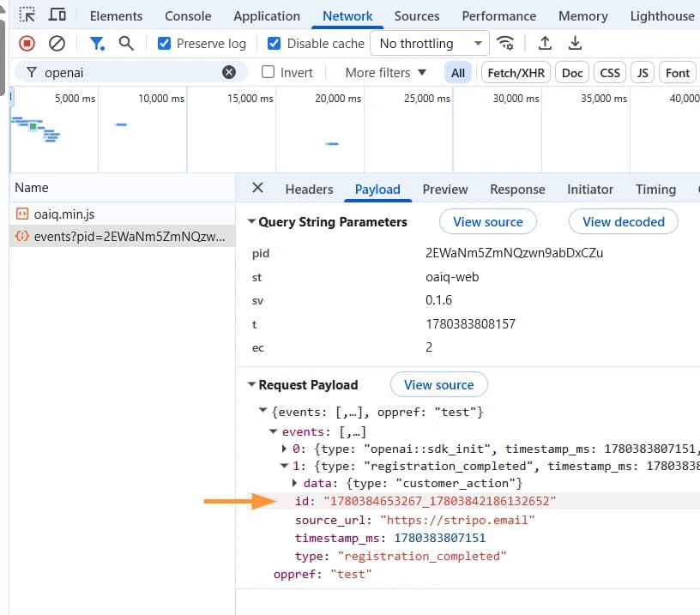Show the Timing tab of request

click(655, 190)
